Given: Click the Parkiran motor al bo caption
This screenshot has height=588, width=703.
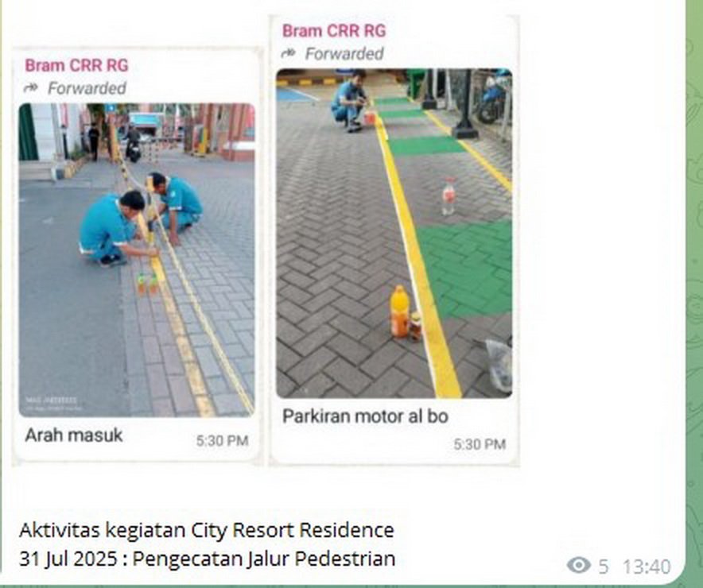Looking at the screenshot, I should (365, 416).
